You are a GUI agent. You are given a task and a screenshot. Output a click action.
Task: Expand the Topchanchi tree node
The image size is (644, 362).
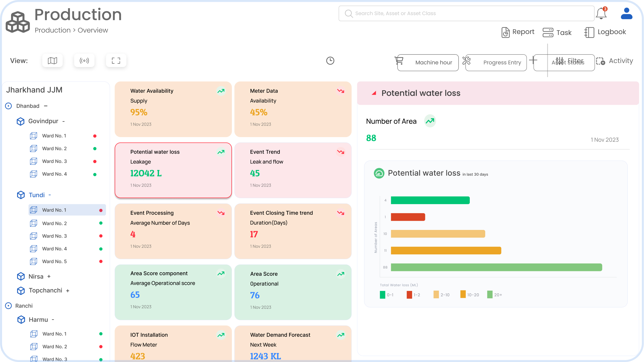[68, 291]
